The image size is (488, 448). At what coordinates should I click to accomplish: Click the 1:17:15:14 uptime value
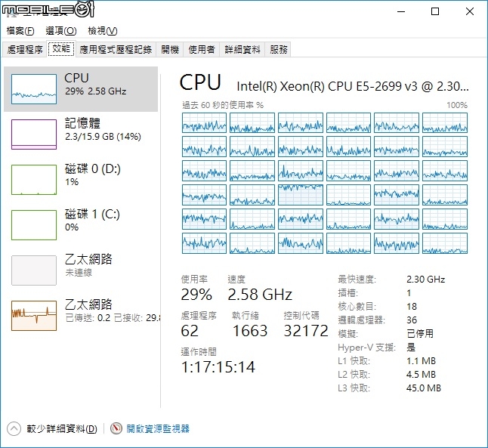tap(218, 367)
